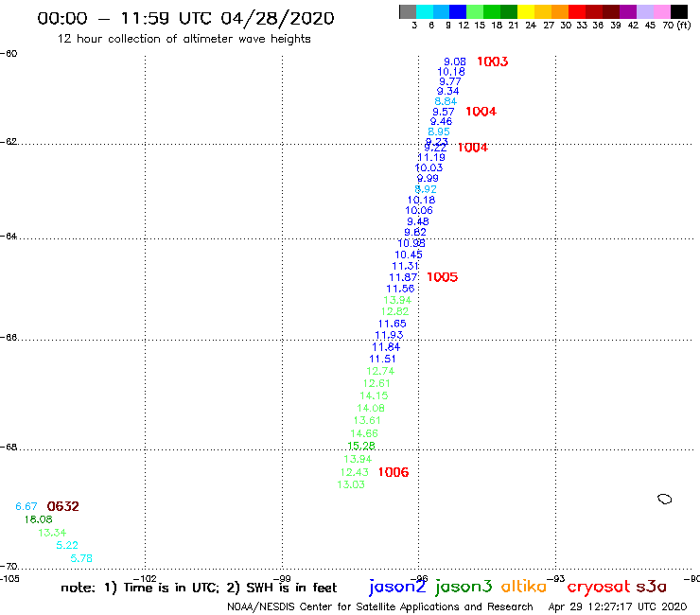Click the jason3 satellite legend label

[464, 588]
